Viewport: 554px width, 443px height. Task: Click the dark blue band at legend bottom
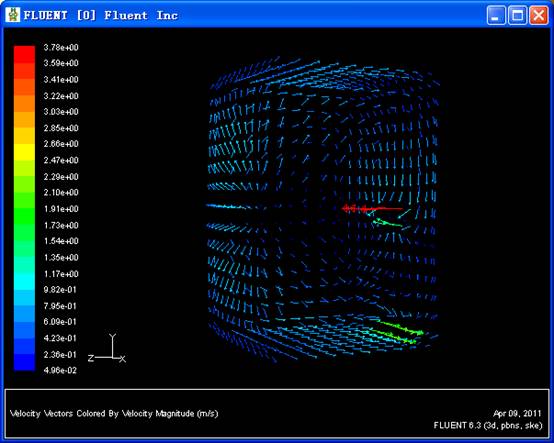[x=24, y=362]
